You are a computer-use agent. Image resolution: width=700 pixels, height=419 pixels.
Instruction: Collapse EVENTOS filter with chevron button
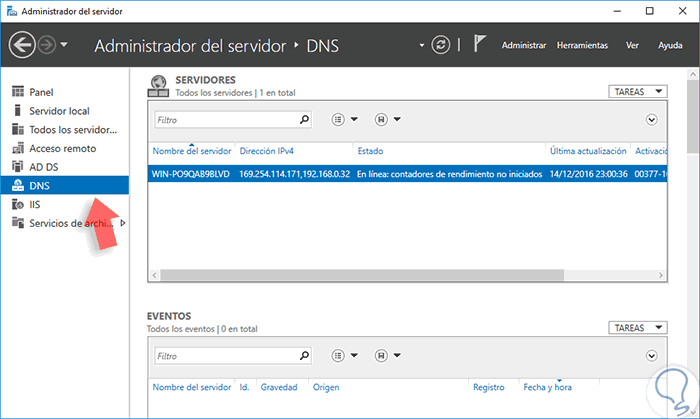(651, 356)
